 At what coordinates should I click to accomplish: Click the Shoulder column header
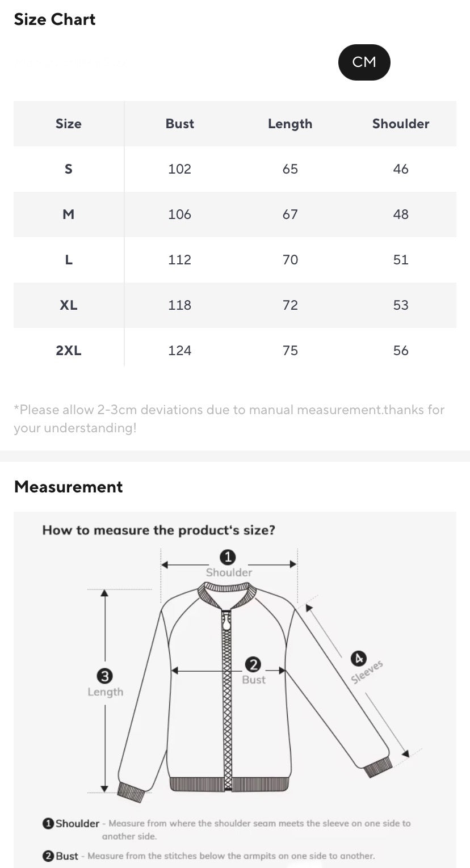pyautogui.click(x=400, y=124)
